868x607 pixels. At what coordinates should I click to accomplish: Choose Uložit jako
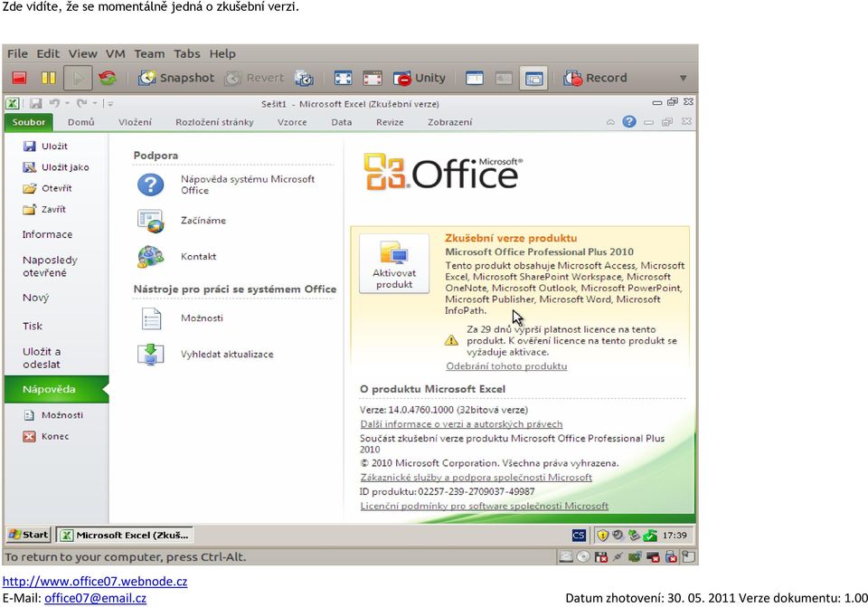56,167
